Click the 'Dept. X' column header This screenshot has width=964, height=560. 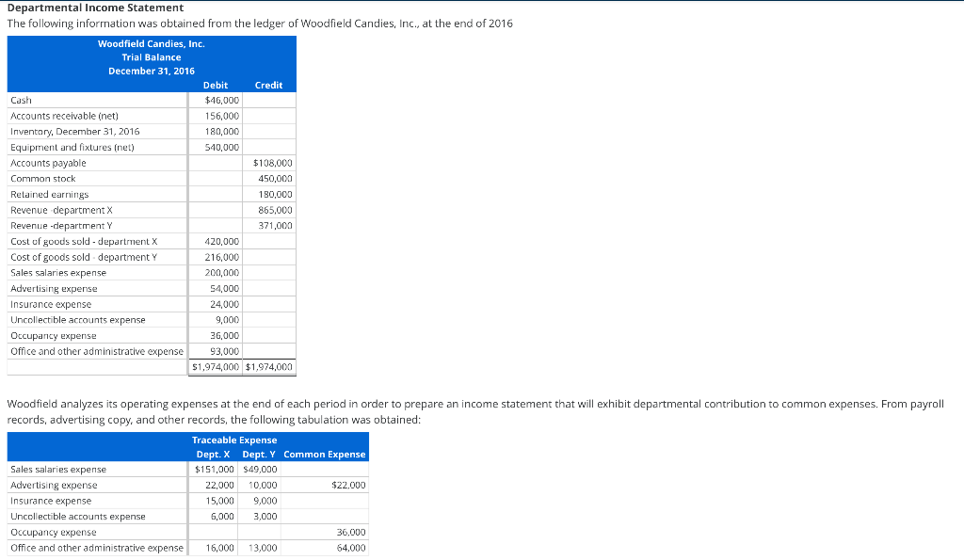point(213,455)
